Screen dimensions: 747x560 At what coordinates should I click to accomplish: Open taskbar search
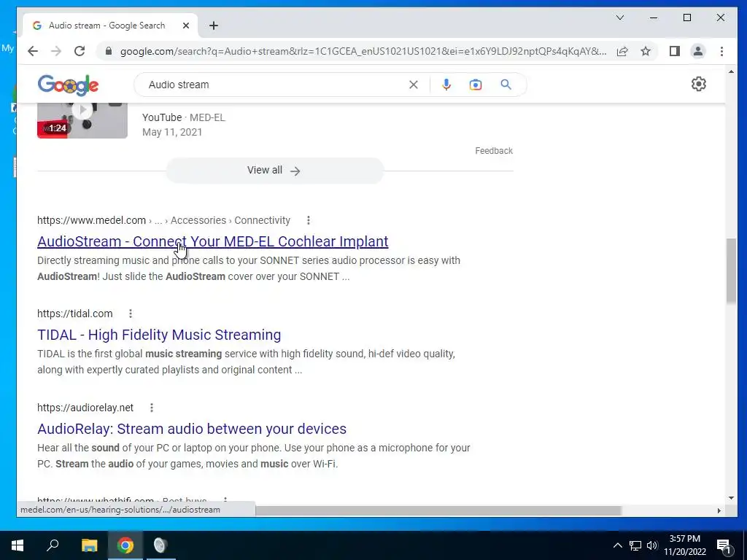[x=53, y=545]
